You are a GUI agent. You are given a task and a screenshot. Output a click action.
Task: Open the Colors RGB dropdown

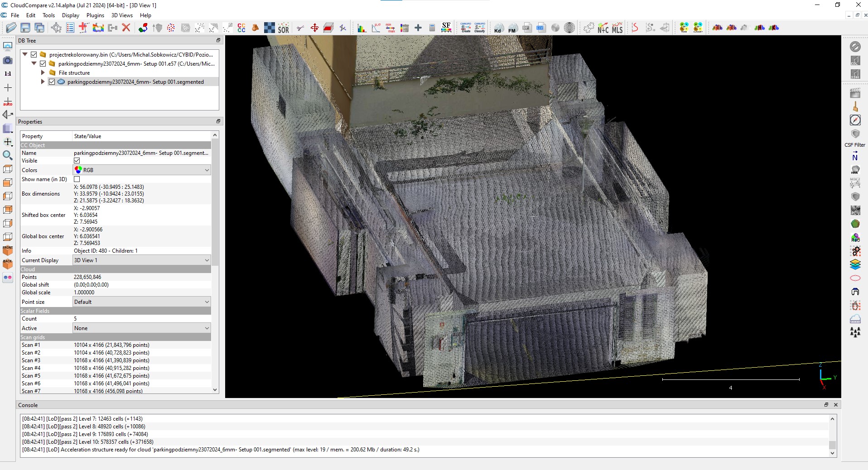[142, 170]
